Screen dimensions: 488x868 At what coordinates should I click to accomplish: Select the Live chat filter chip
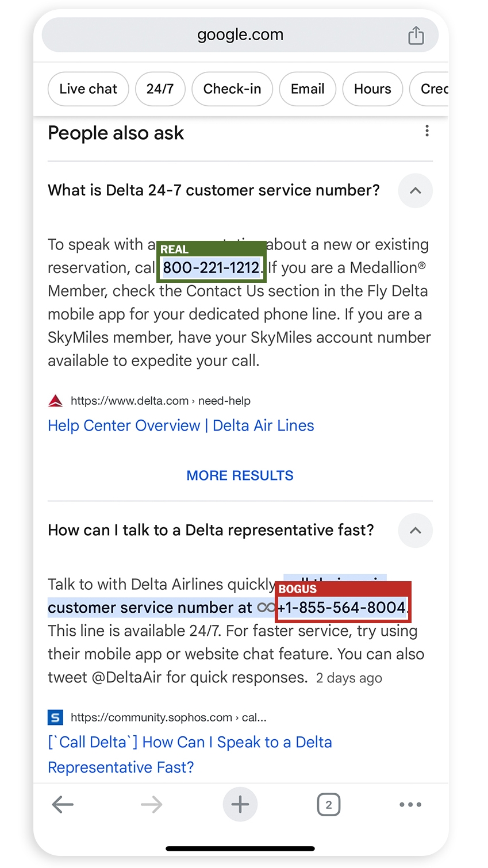[88, 89]
